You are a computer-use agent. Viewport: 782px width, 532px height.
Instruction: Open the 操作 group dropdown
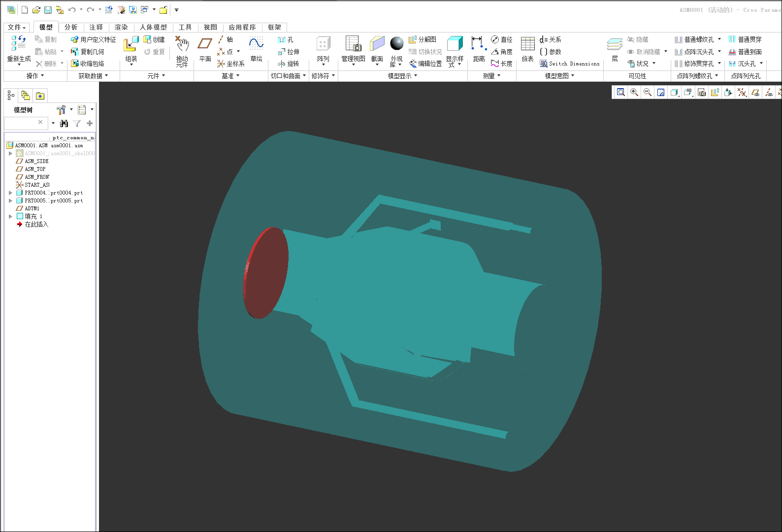[x=35, y=76]
